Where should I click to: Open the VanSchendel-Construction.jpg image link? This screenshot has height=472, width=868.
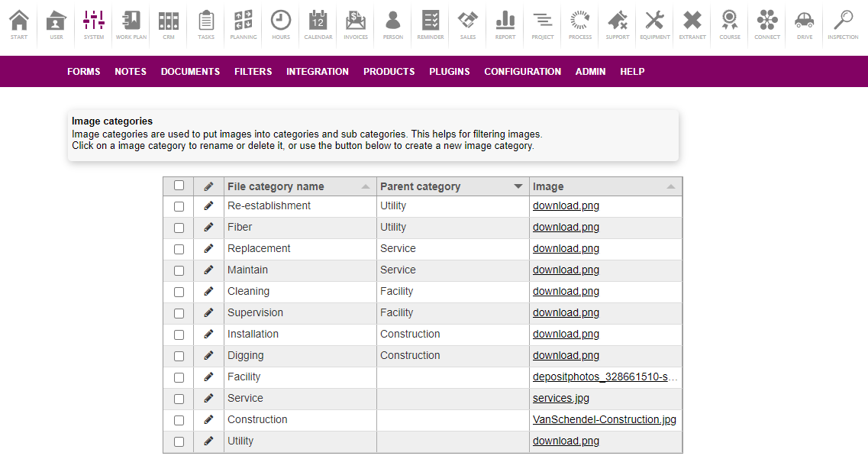(604, 420)
